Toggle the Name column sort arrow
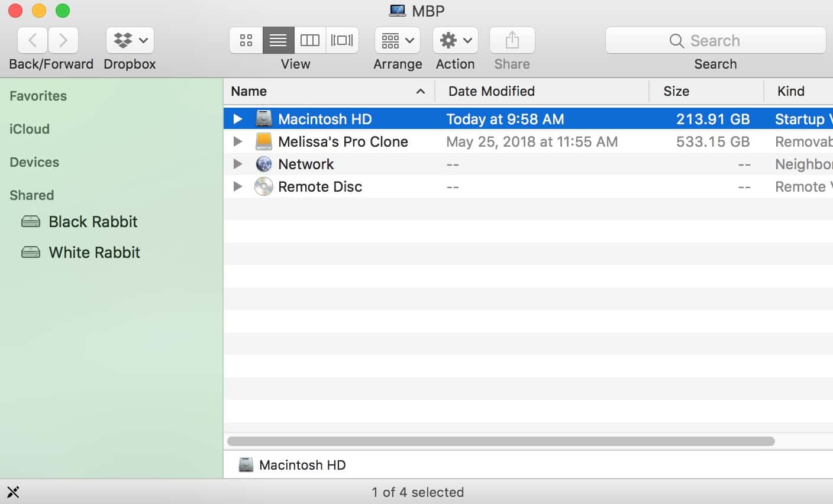This screenshot has height=504, width=833. 421,91
